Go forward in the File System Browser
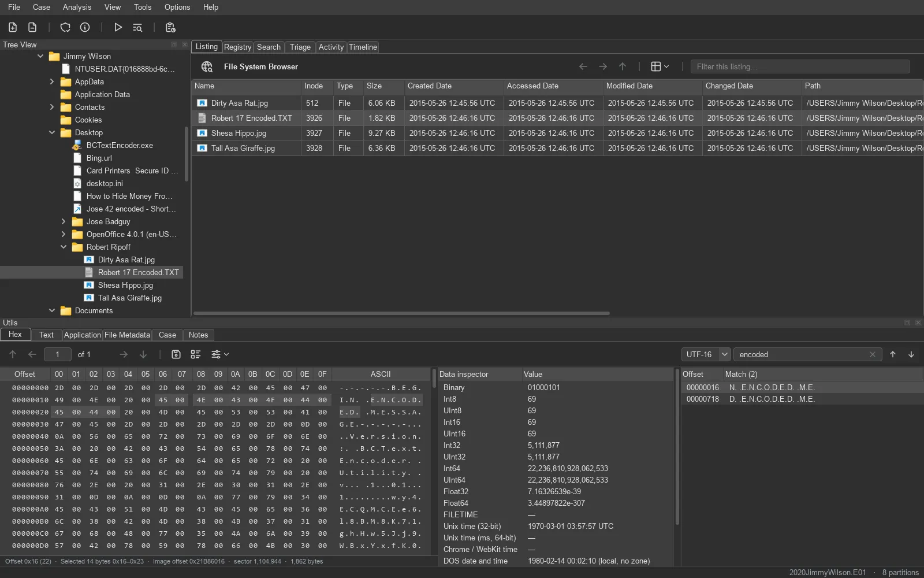This screenshot has height=578, width=924. click(603, 66)
